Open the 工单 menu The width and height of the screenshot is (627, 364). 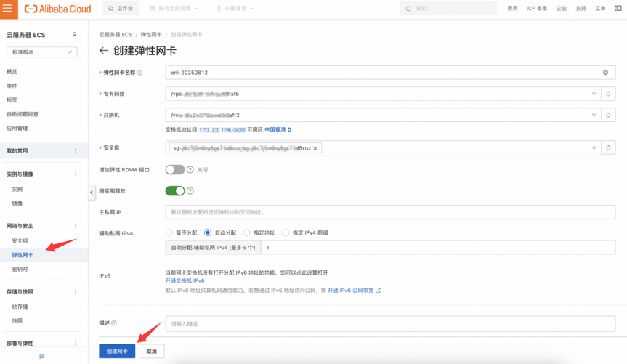600,9
